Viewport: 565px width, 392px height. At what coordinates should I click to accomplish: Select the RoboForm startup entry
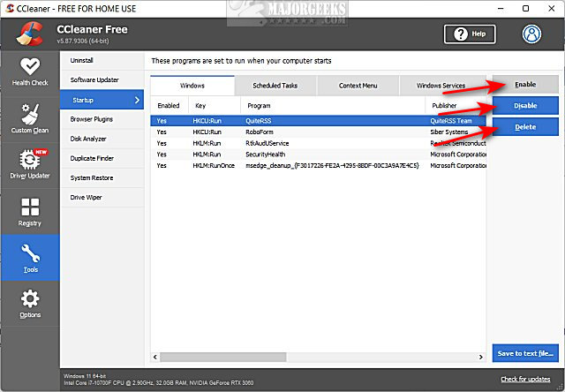[x=318, y=132]
